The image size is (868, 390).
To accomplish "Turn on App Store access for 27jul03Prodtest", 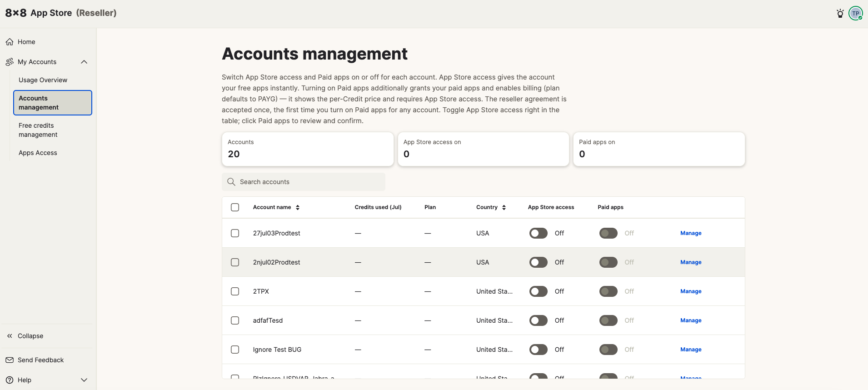I will pos(539,233).
